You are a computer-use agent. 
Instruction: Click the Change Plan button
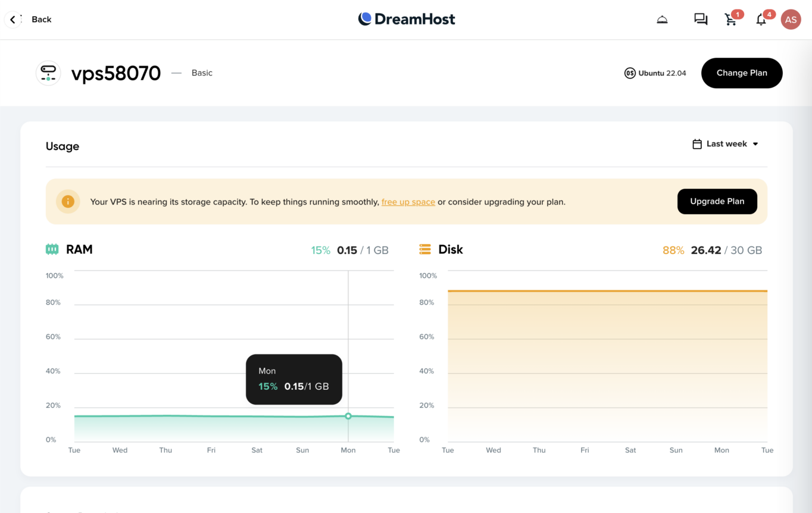742,73
